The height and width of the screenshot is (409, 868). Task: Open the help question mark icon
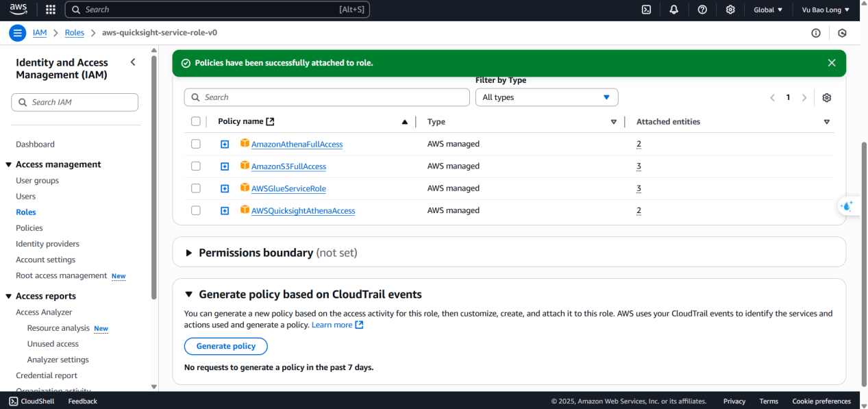coord(702,10)
